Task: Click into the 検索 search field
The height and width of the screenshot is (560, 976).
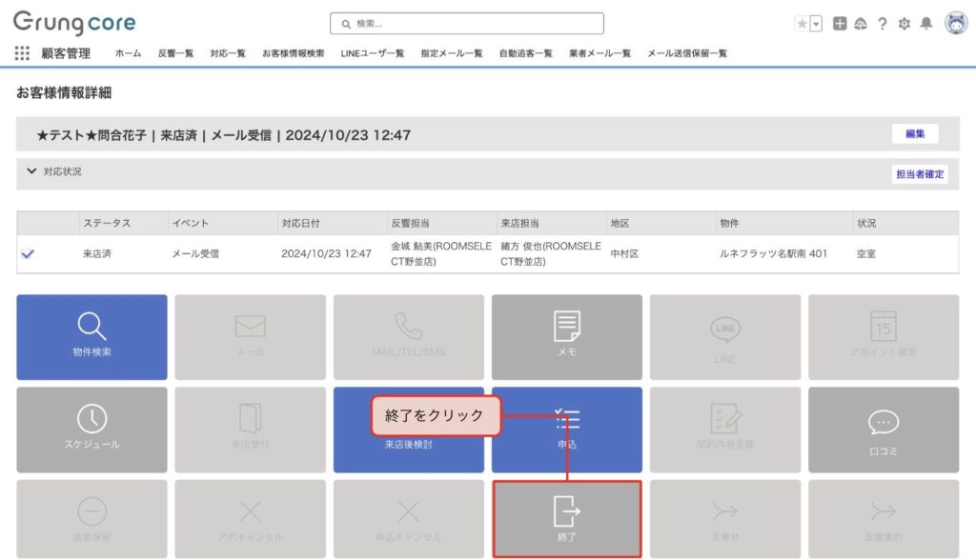Action: click(467, 24)
